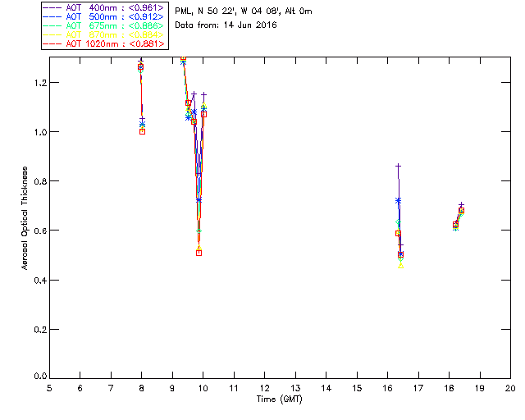
Task: Click the x-axis tick label 10
Action: [203, 388]
